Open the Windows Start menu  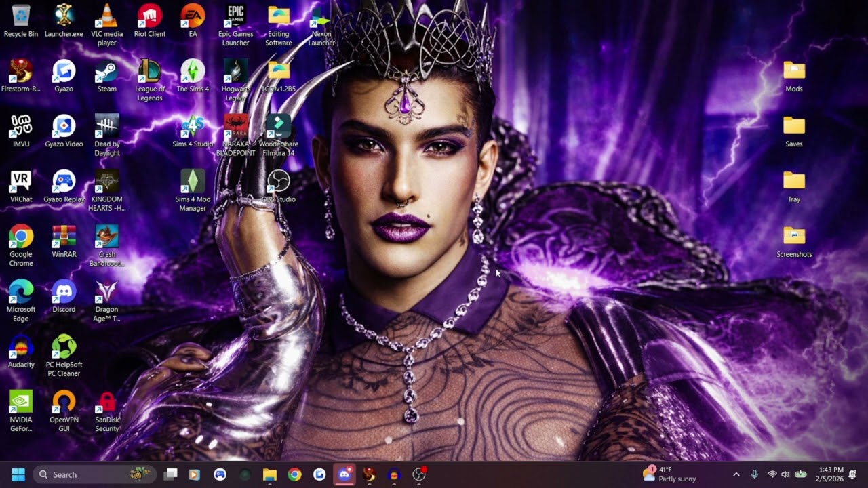18,474
